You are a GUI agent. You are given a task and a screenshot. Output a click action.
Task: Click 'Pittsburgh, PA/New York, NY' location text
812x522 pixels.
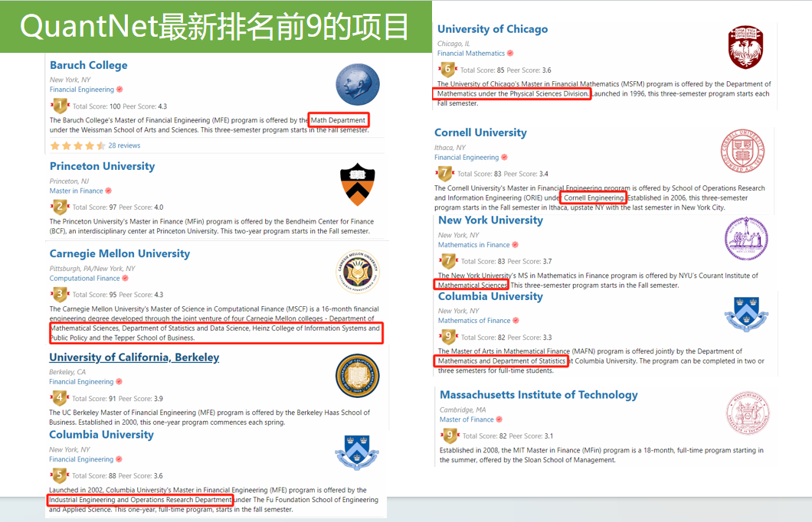click(92, 269)
